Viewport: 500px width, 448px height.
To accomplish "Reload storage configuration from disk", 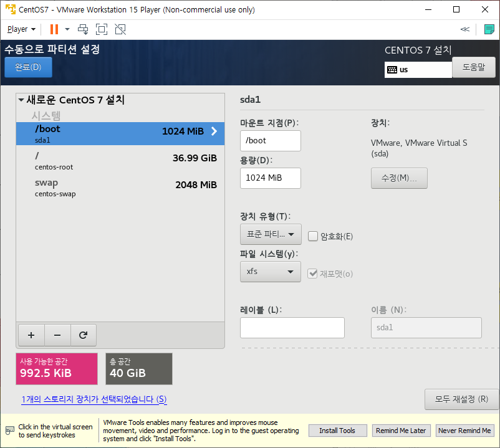I will coord(83,335).
